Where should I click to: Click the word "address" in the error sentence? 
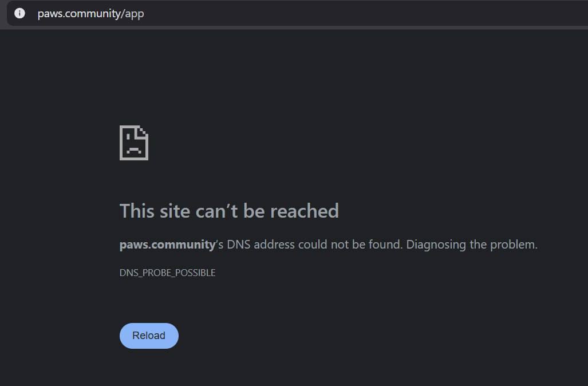(x=274, y=245)
